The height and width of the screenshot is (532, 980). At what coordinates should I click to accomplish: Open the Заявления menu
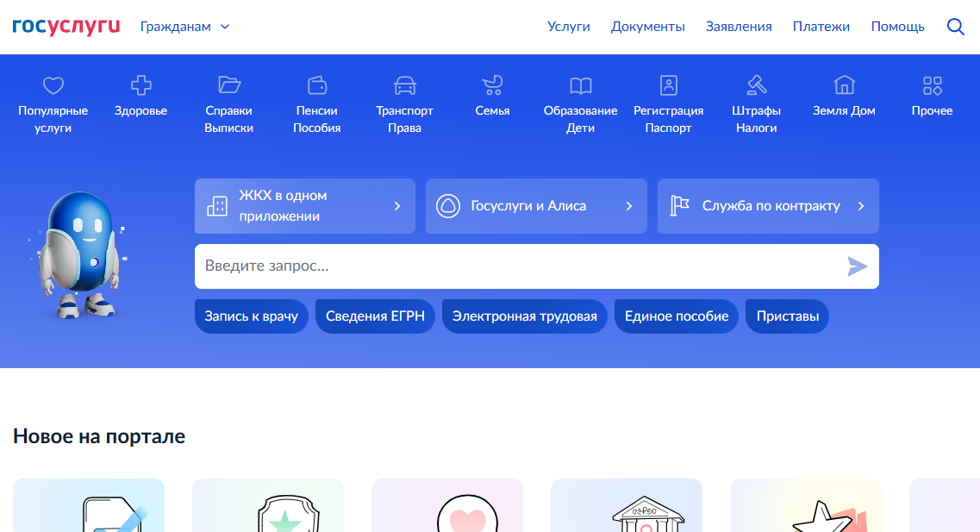coord(739,27)
